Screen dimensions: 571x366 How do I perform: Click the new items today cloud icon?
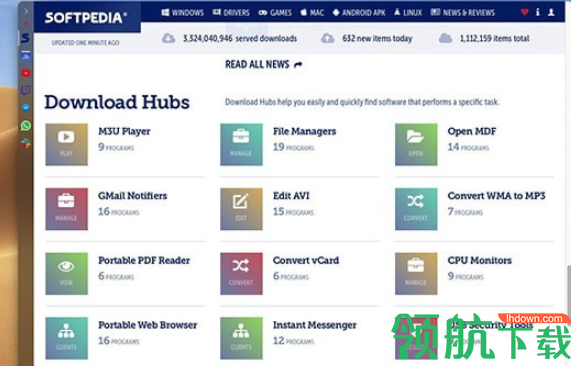click(327, 38)
